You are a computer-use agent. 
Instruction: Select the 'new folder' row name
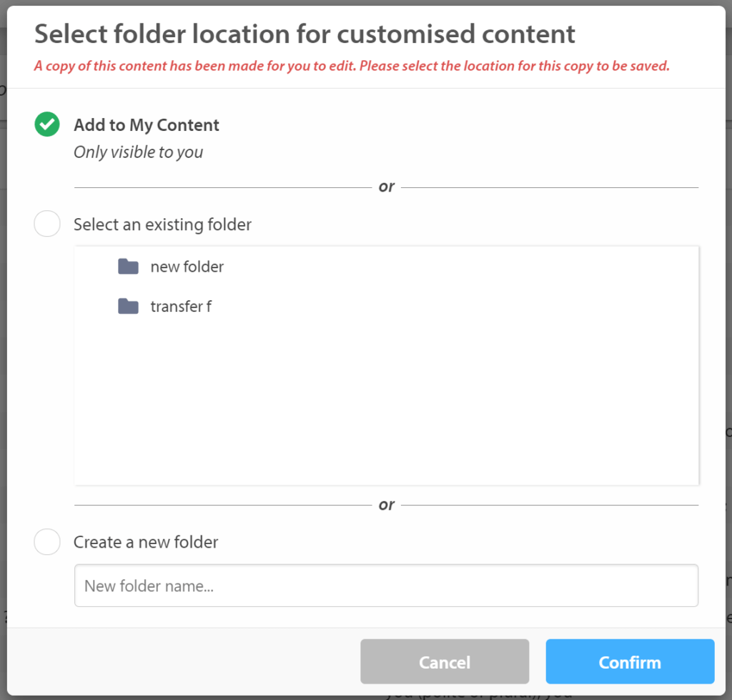[187, 267]
